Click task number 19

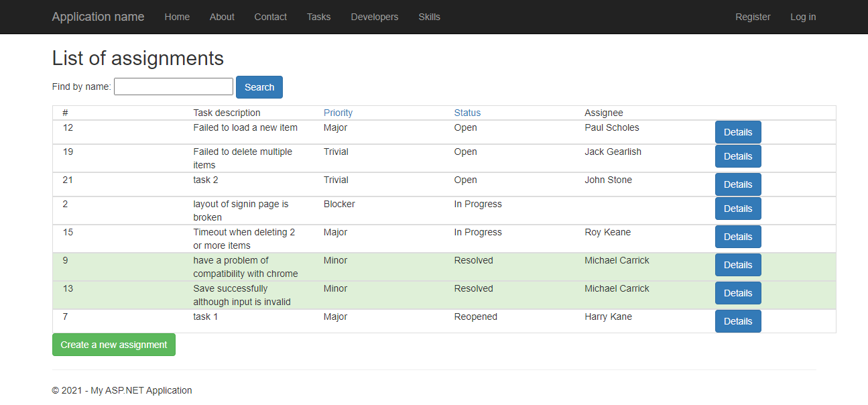pyautogui.click(x=68, y=152)
